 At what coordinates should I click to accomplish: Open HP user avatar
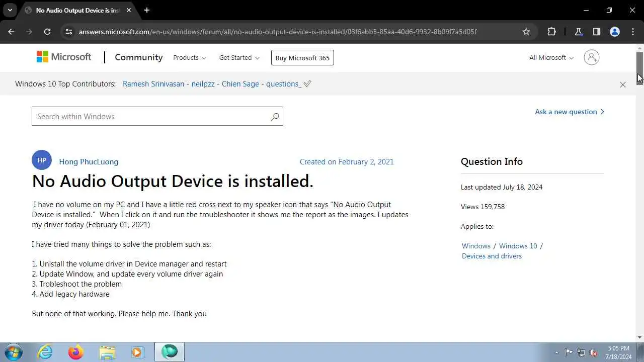(x=42, y=160)
